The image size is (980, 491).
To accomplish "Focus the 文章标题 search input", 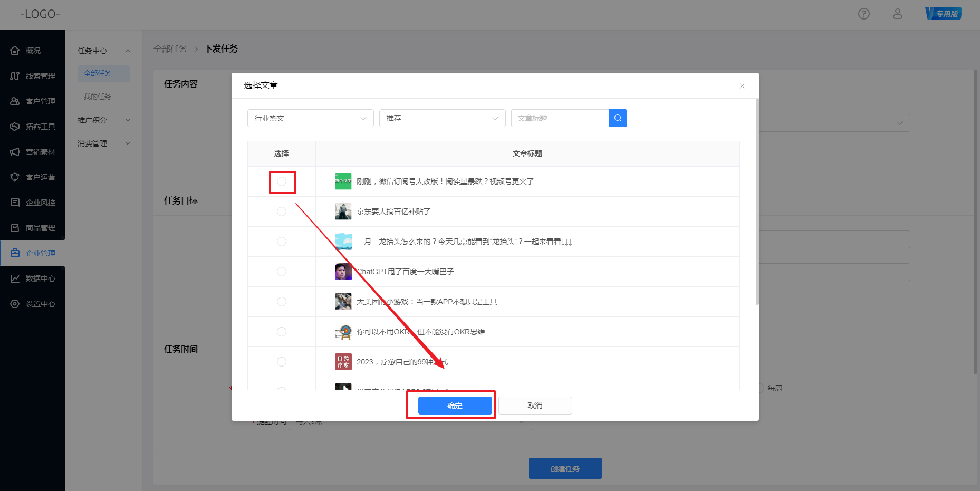I will click(x=560, y=118).
